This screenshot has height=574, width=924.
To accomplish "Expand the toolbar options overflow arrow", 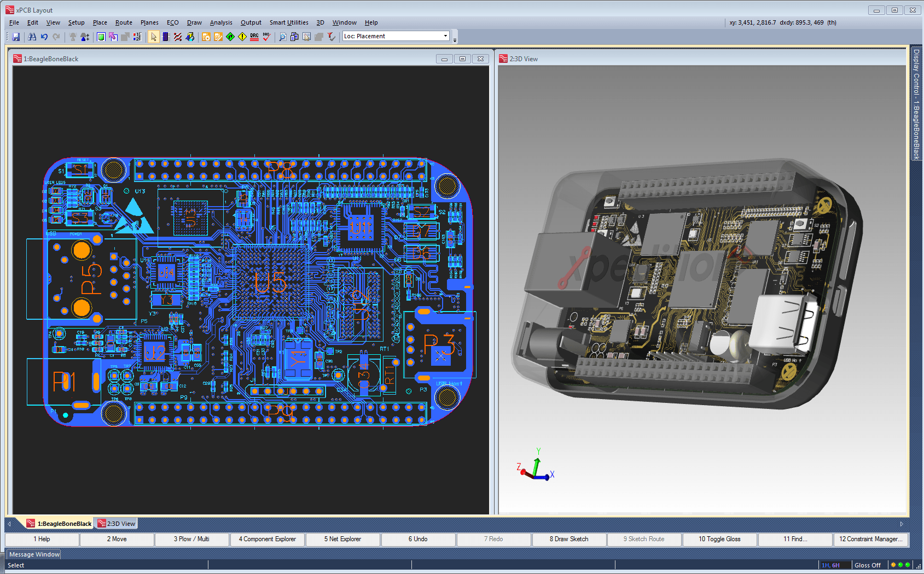I will tap(455, 39).
